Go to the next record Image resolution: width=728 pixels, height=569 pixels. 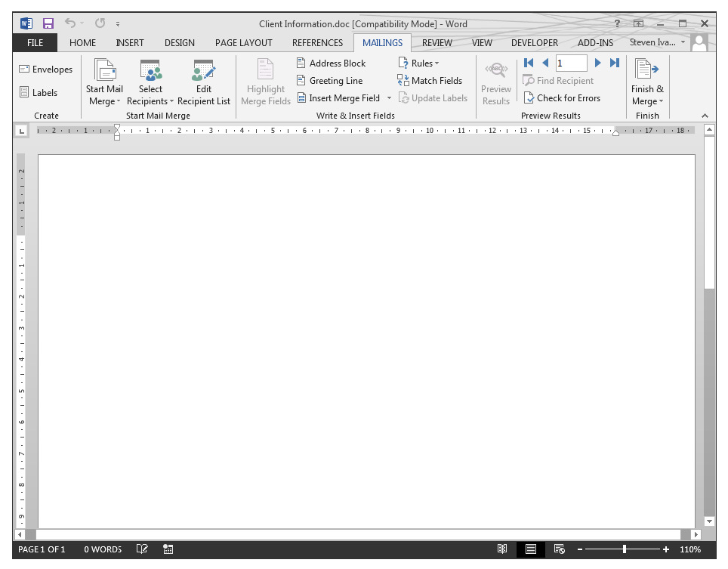(x=598, y=63)
